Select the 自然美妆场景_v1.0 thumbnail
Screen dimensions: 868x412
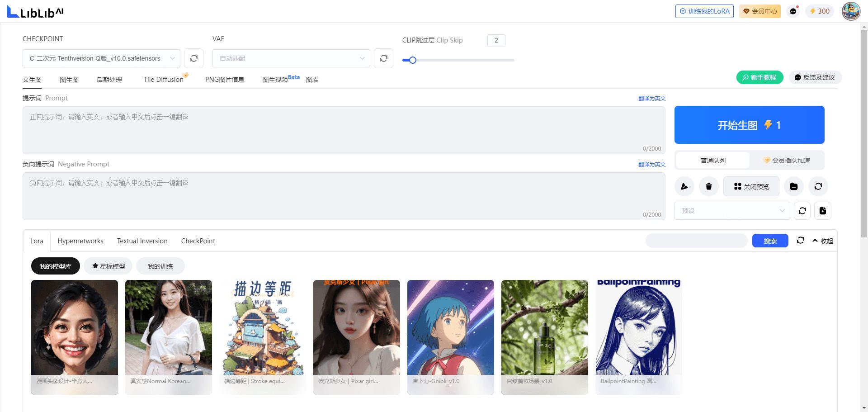[x=545, y=337]
